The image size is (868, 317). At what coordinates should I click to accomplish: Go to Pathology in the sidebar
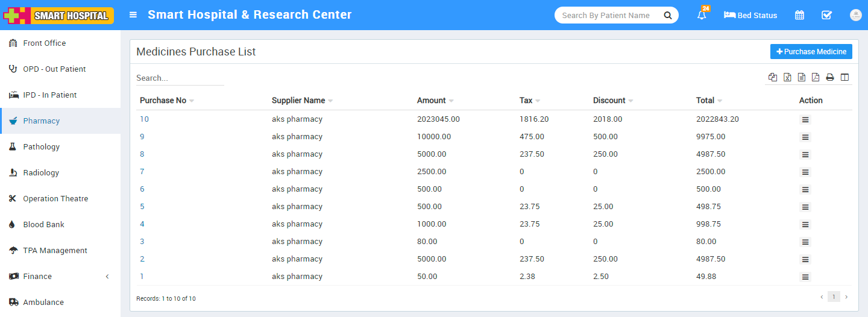coord(41,147)
